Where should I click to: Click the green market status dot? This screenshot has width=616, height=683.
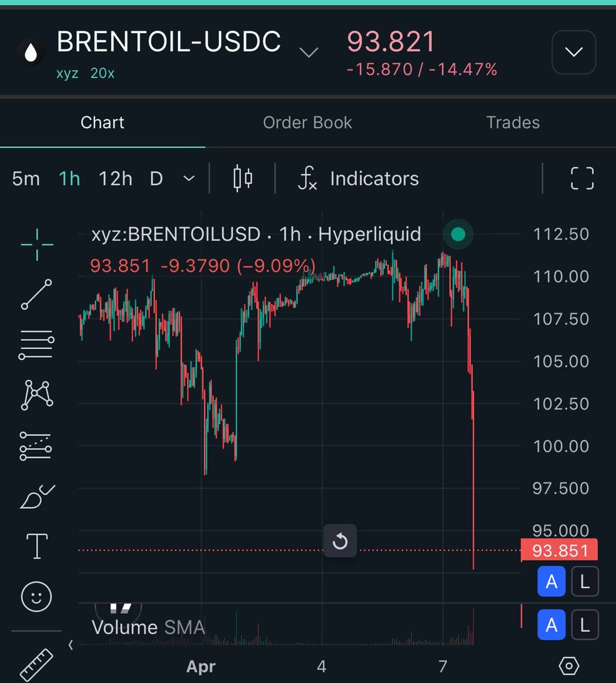(458, 234)
